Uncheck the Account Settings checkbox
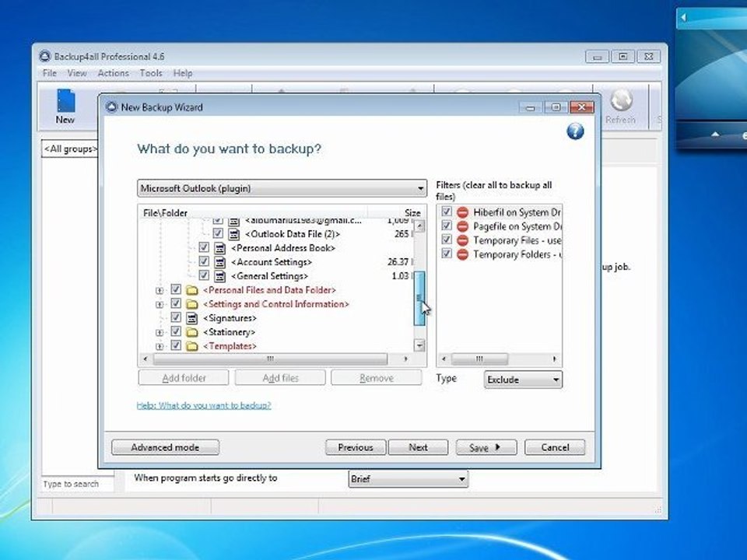Viewport: 747px width, 560px height. (x=204, y=261)
